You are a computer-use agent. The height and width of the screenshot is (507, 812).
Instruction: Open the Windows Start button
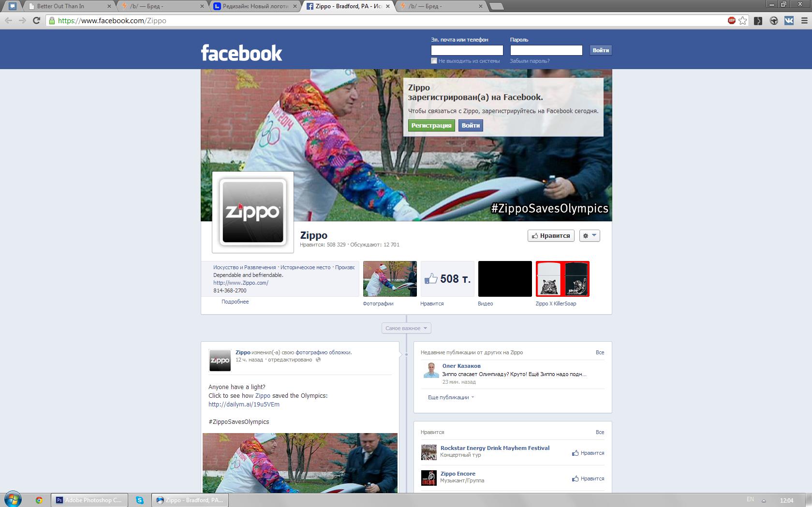click(x=13, y=500)
